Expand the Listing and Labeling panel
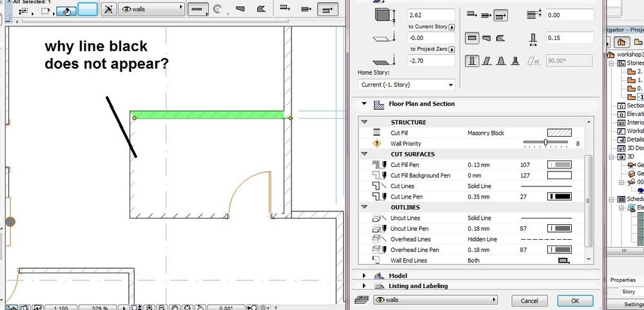The width and height of the screenshot is (644, 310). 364,286
